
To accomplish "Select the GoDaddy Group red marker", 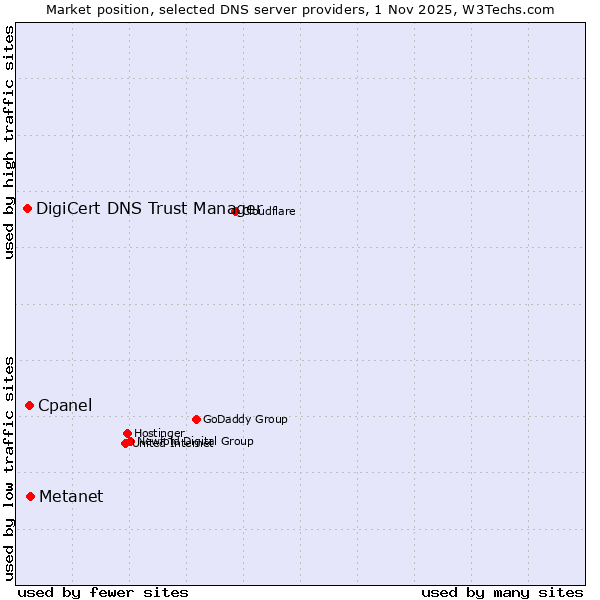I will click(x=196, y=419).
